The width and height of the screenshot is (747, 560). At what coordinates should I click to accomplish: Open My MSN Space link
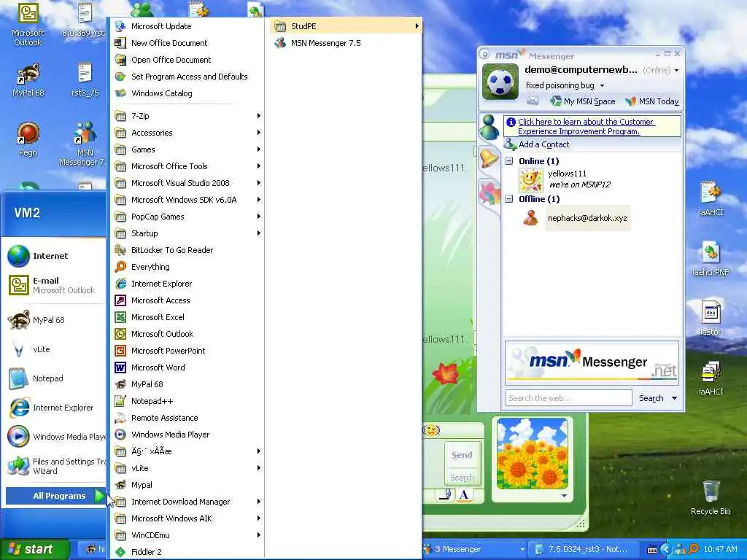[583, 101]
